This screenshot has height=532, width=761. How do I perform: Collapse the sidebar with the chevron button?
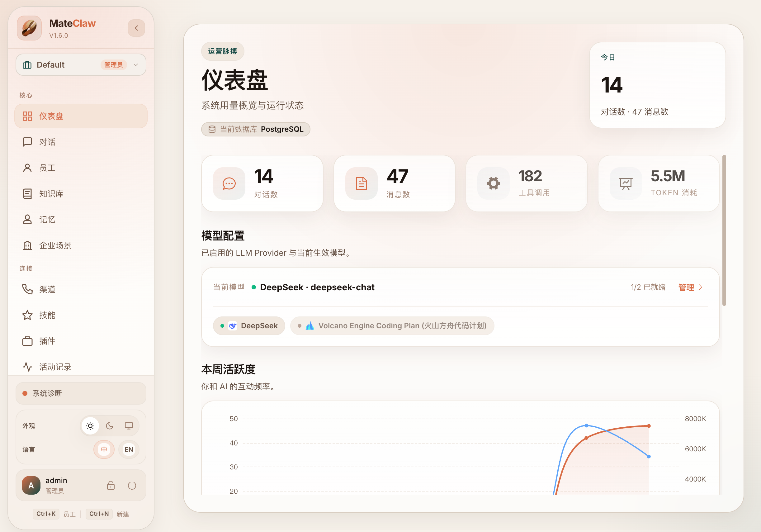point(136,28)
